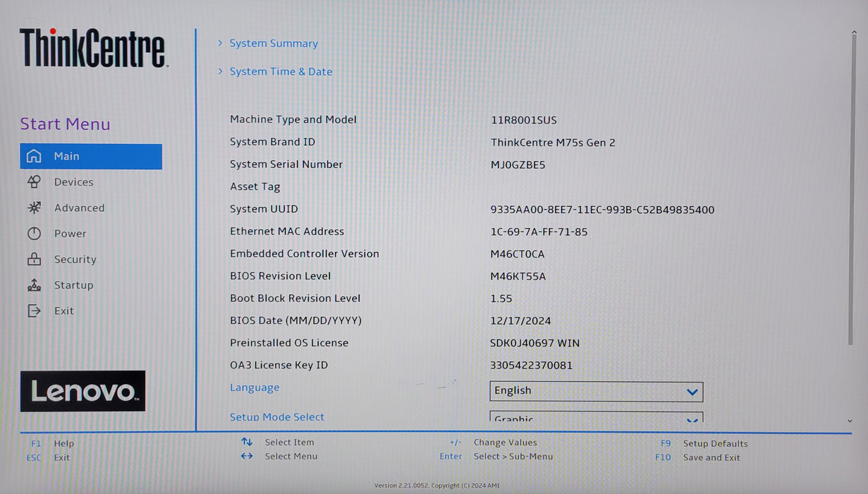Screen dimensions: 868x494
Task: Click the Setup Mode Select label
Action: tap(277, 417)
